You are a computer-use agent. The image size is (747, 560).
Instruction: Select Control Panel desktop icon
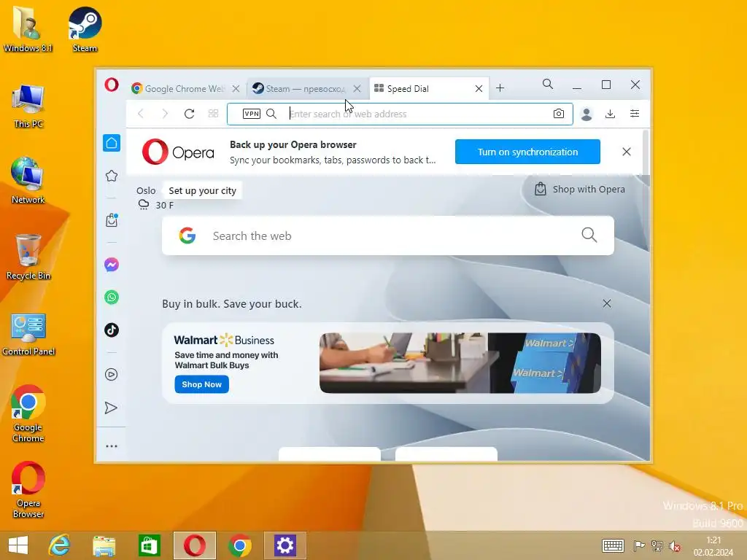pos(28,334)
